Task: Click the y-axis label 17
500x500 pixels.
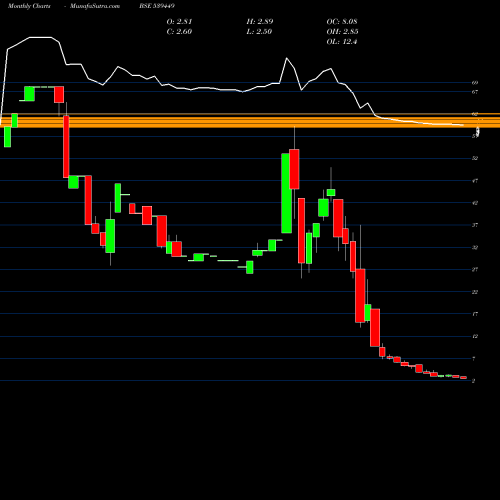Action: point(475,314)
